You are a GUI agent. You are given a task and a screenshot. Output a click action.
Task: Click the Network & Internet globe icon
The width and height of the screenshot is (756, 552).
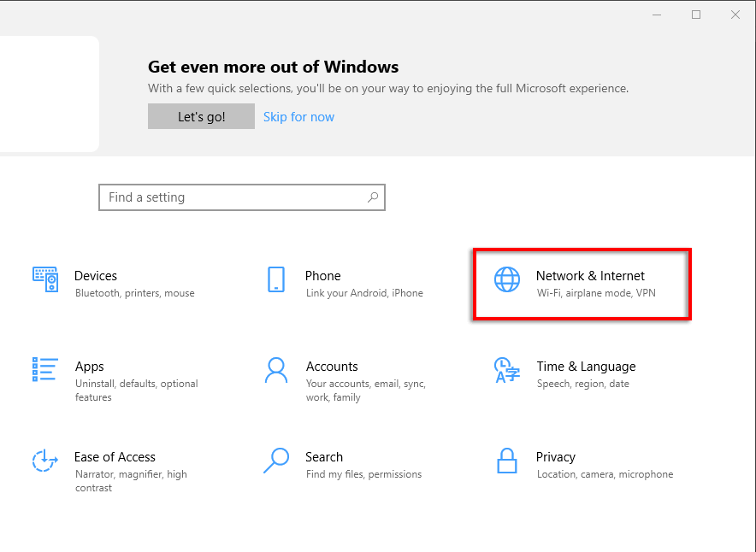(507, 279)
